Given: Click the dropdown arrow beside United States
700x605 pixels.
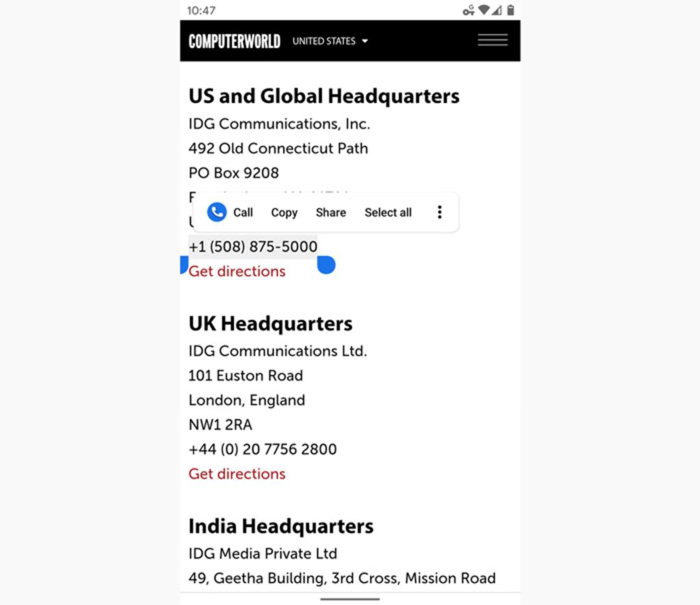Looking at the screenshot, I should tap(365, 41).
